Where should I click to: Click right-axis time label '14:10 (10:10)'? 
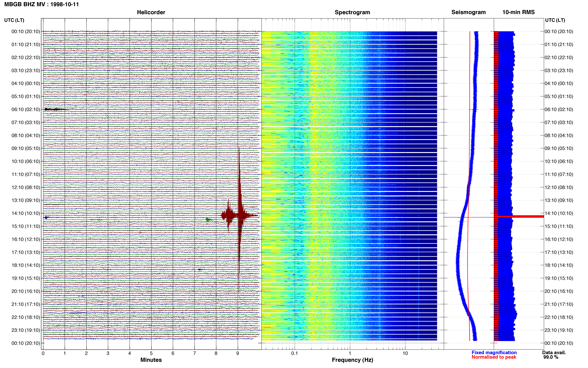(x=559, y=213)
